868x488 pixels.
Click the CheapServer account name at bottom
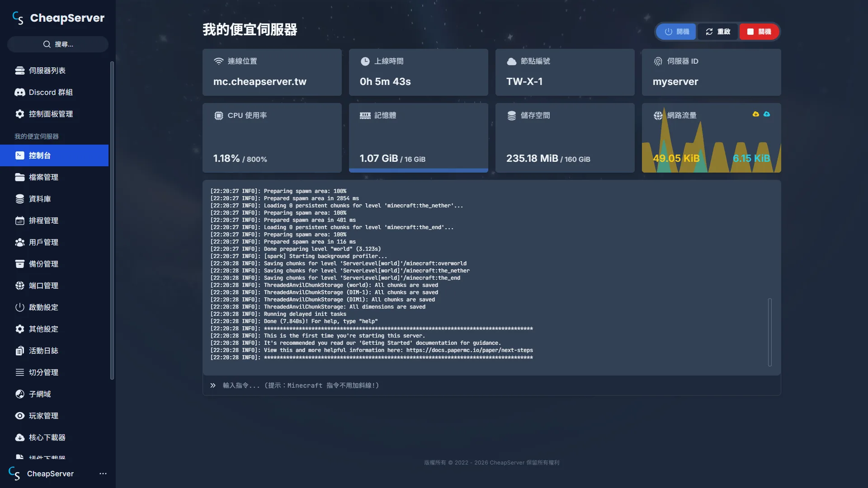(x=50, y=474)
